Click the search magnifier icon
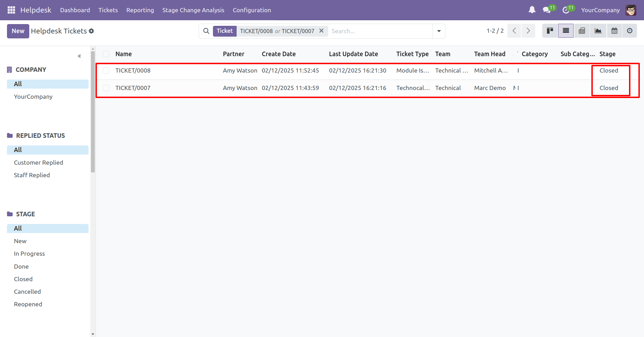The height and width of the screenshot is (337, 644). (206, 31)
